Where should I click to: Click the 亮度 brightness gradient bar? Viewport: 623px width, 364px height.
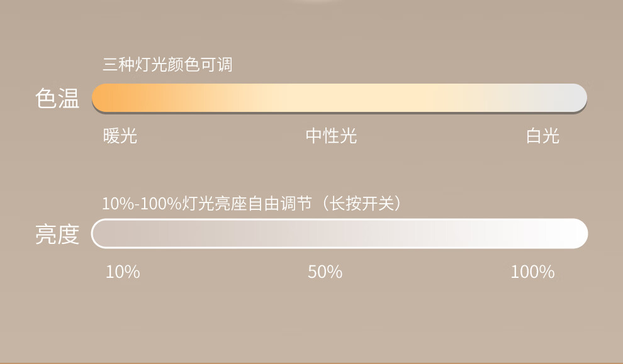tap(340, 233)
